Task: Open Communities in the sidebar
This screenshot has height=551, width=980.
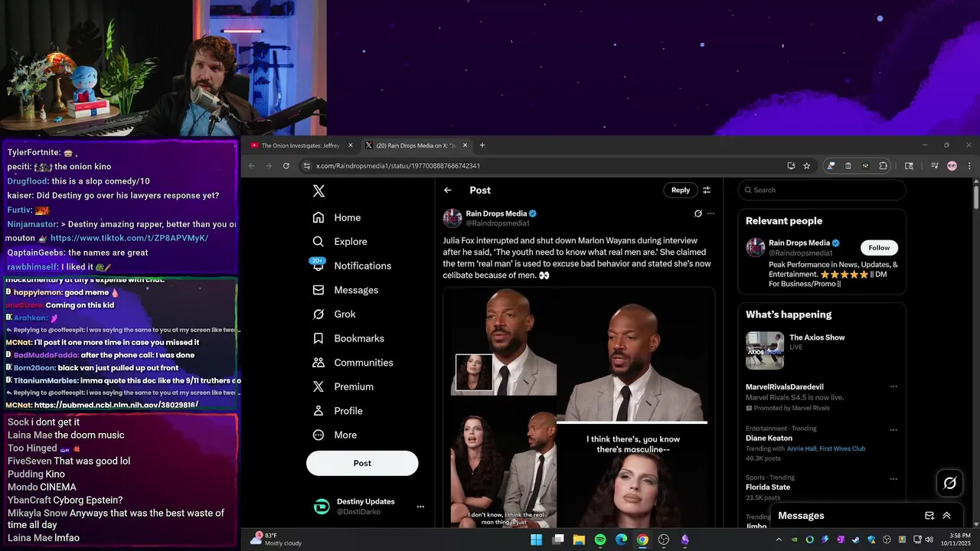Action: [x=353, y=363]
